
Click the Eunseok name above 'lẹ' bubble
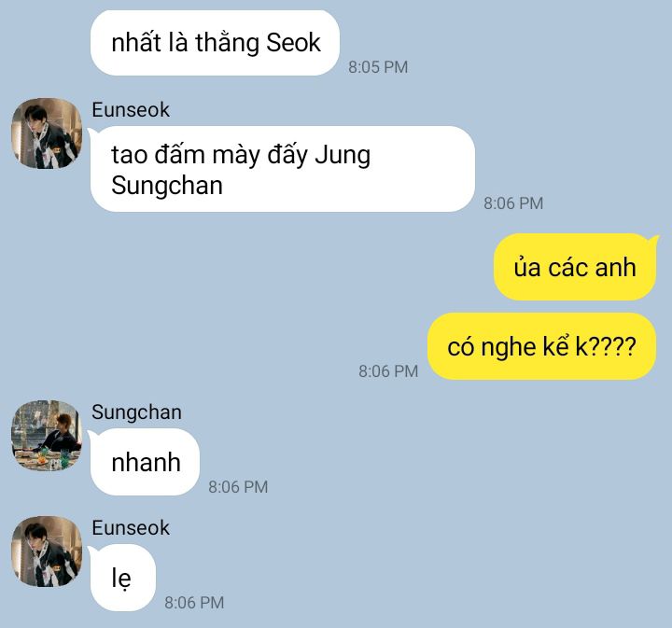point(131,528)
